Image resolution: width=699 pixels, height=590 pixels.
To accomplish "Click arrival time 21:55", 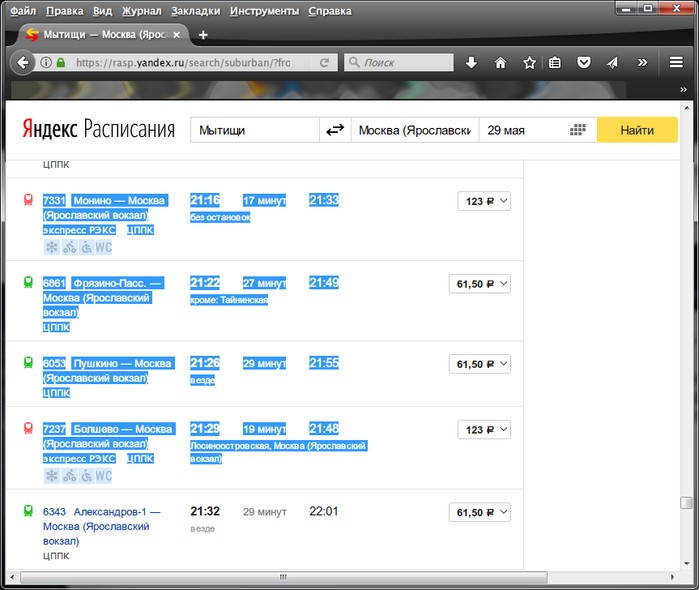I will coord(324,363).
